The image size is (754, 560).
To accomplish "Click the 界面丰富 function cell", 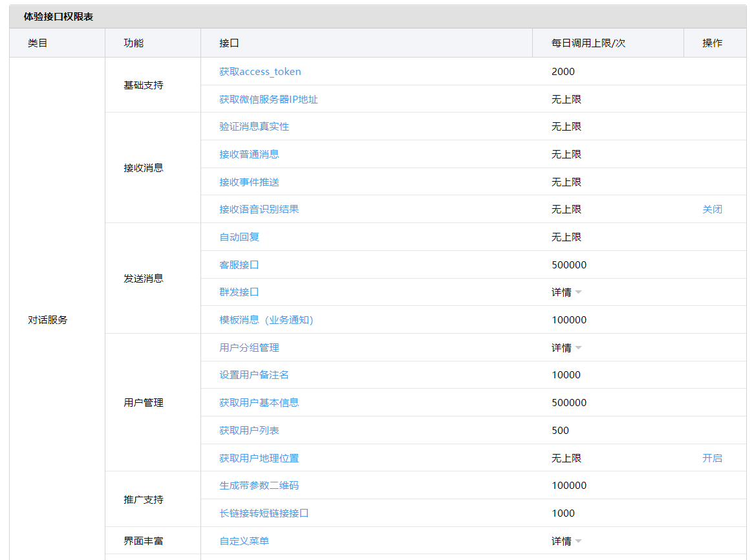I will point(144,541).
